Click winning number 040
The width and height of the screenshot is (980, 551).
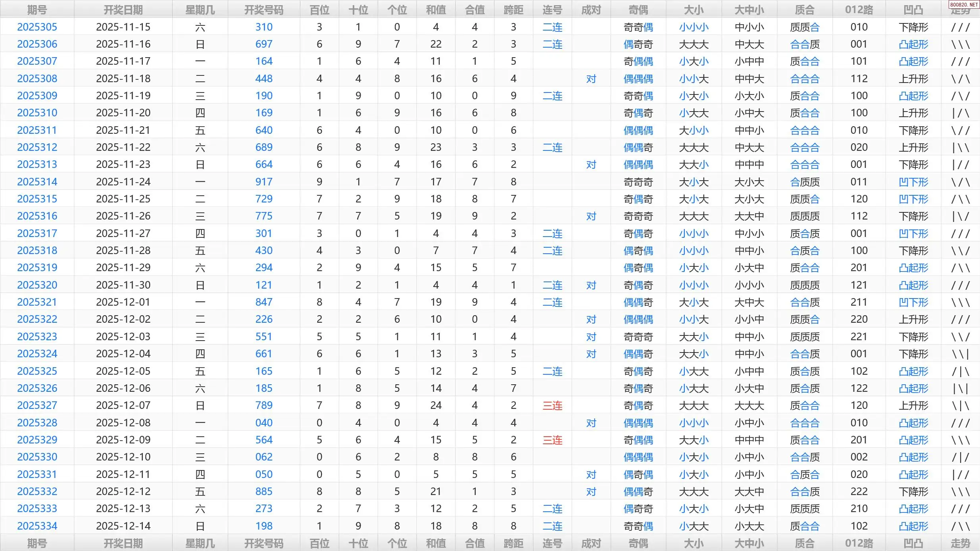pyautogui.click(x=264, y=423)
